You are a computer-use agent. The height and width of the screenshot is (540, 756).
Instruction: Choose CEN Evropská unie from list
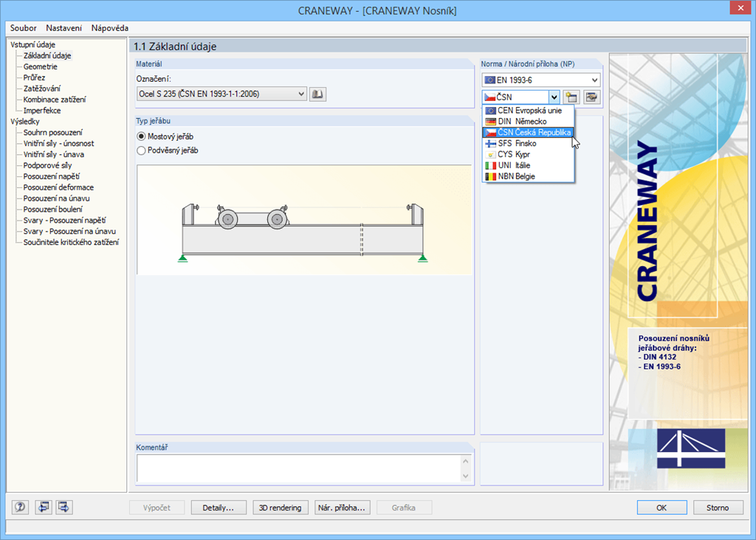pyautogui.click(x=529, y=111)
